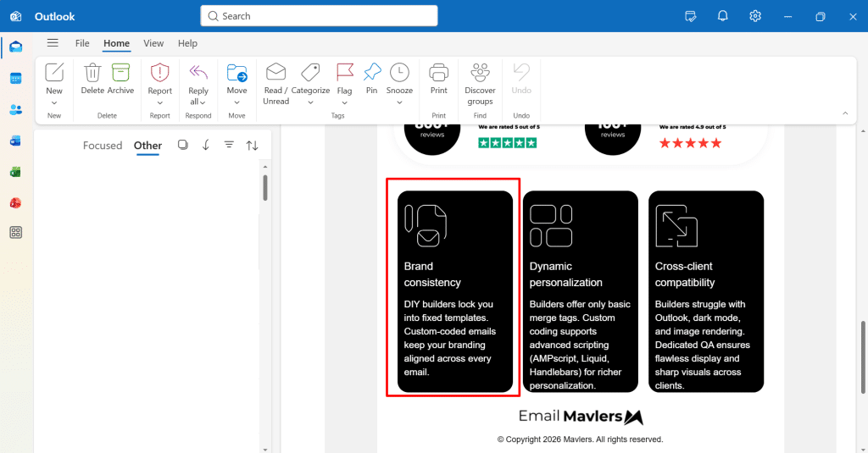Expand the Reply all dropdown arrow
Viewport: 868px width, 453px height.
click(203, 102)
